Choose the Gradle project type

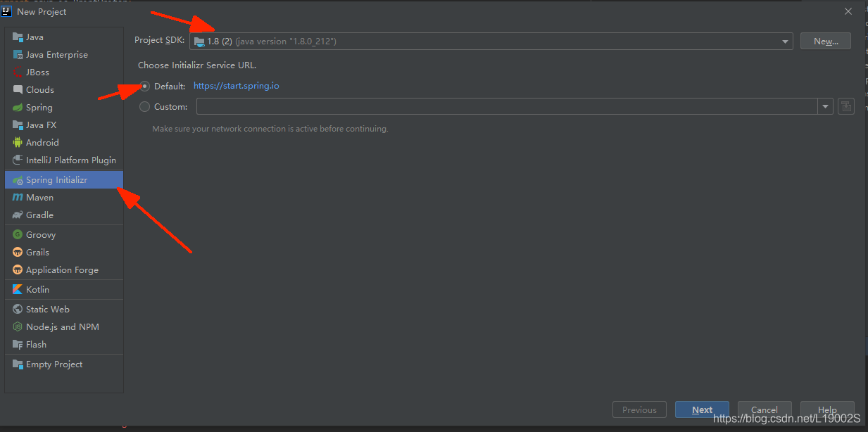(64, 215)
